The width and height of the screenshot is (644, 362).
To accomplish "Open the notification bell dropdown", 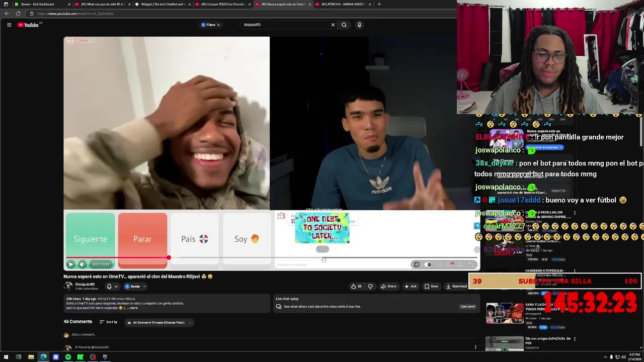I will pyautogui.click(x=112, y=287).
